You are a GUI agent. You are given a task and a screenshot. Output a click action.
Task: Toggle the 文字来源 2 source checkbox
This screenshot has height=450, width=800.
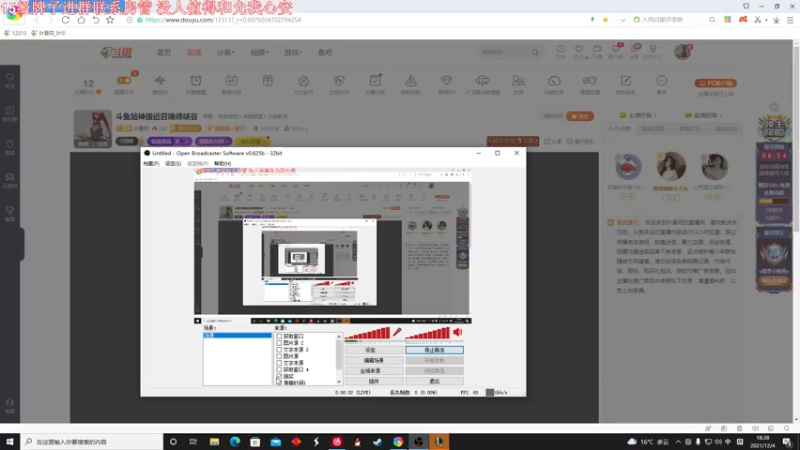pyautogui.click(x=279, y=349)
